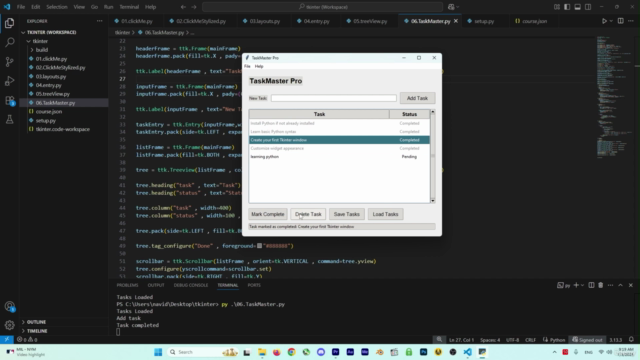Click the color swatch before #888888

tap(260, 246)
